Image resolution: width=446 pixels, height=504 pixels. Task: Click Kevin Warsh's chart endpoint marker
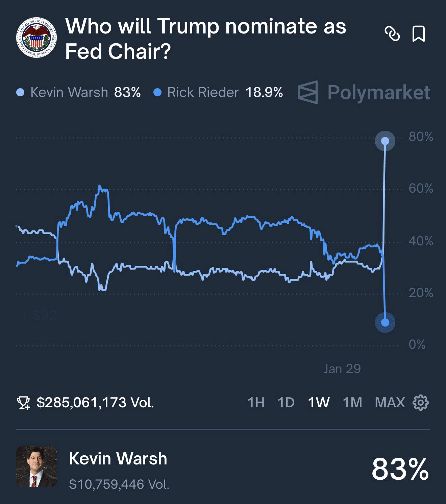pyautogui.click(x=385, y=141)
